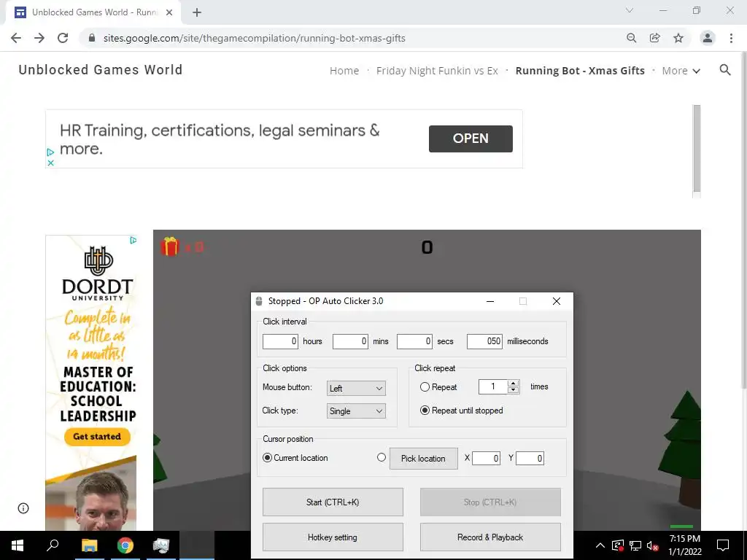This screenshot has height=560, width=747.
Task: Focus the secs interval field
Action: [x=414, y=341]
